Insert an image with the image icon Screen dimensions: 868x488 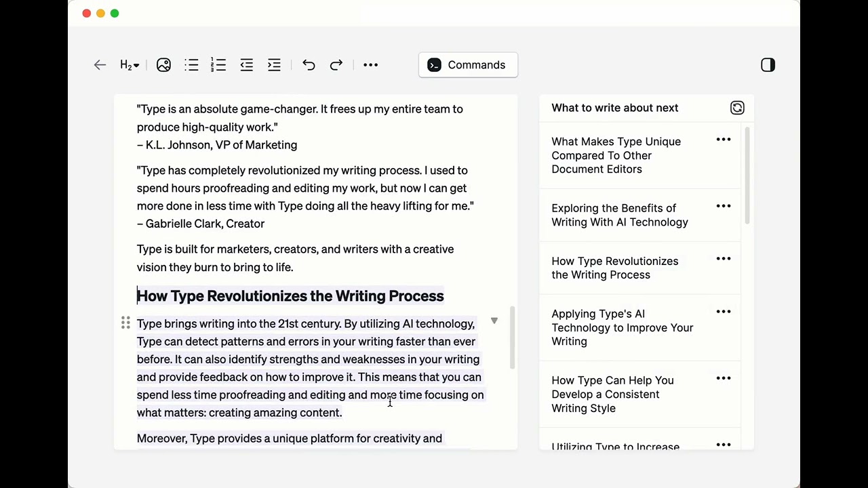pos(163,65)
